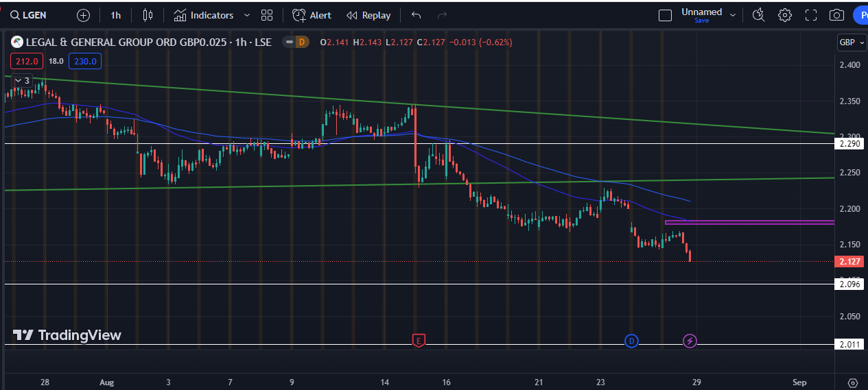Click the change value −0.013 (−0.62%)

click(482, 42)
